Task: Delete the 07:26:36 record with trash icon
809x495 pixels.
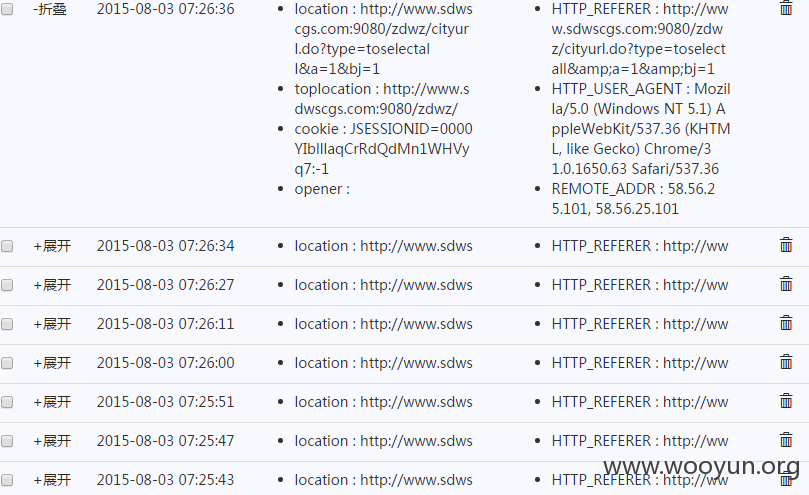Action: [786, 8]
